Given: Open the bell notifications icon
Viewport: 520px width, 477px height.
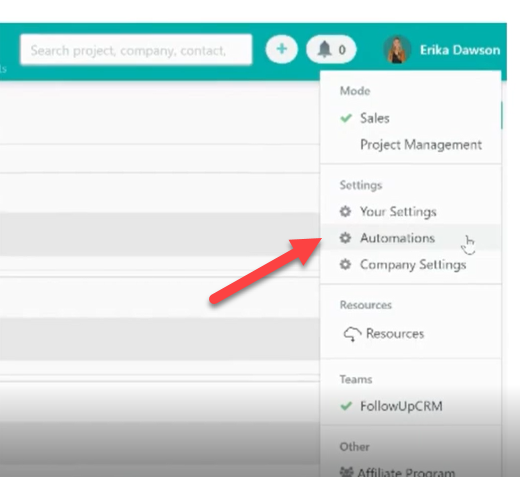Looking at the screenshot, I should coord(324,50).
